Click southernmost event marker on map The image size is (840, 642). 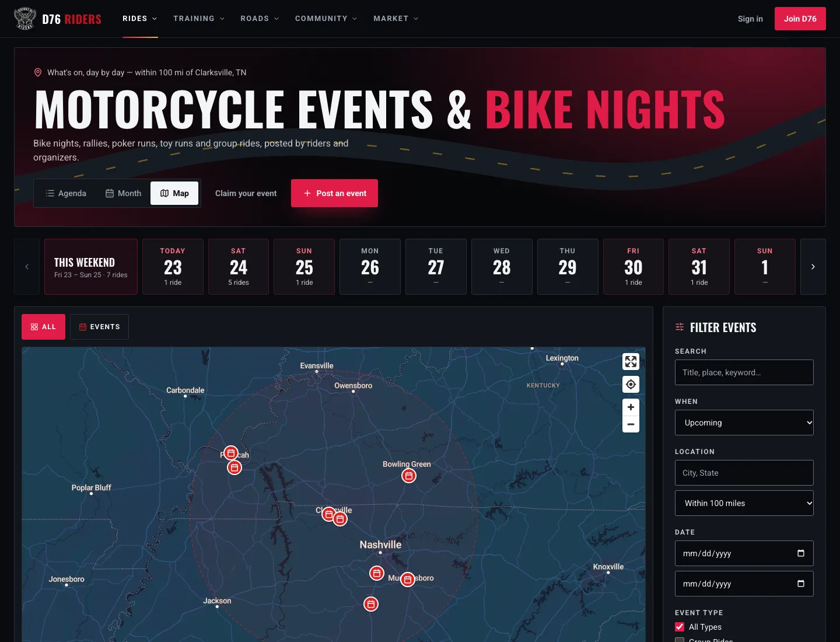point(371,604)
